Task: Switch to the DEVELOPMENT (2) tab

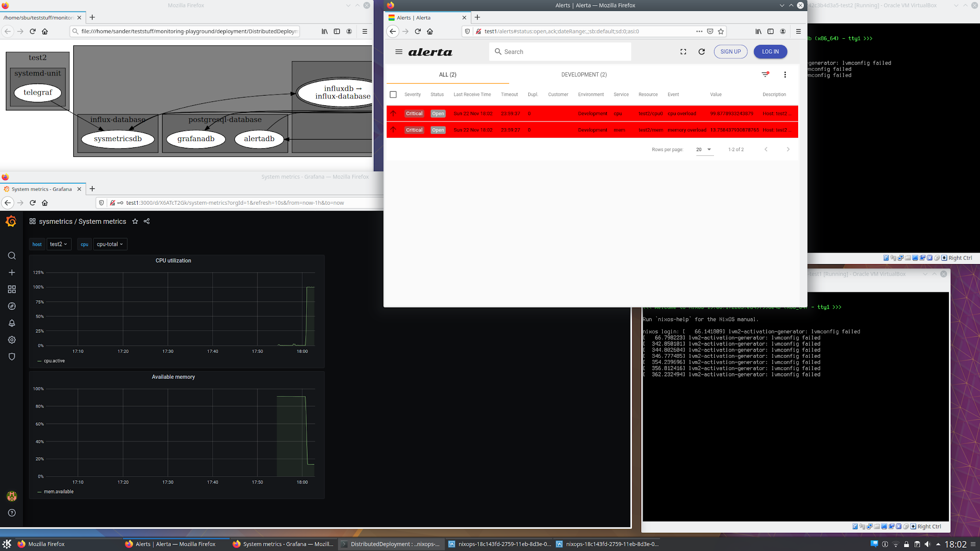Action: pos(584,75)
